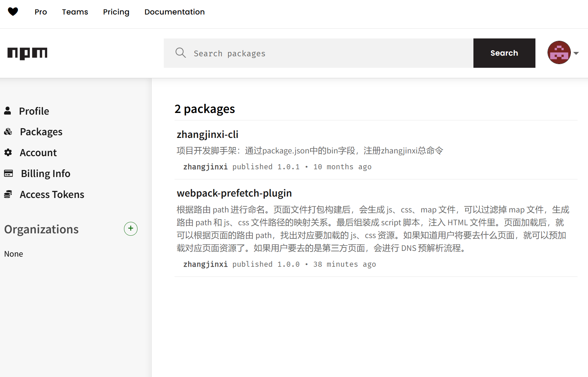Open the user avatar menu
588x377 pixels.
pyautogui.click(x=559, y=53)
